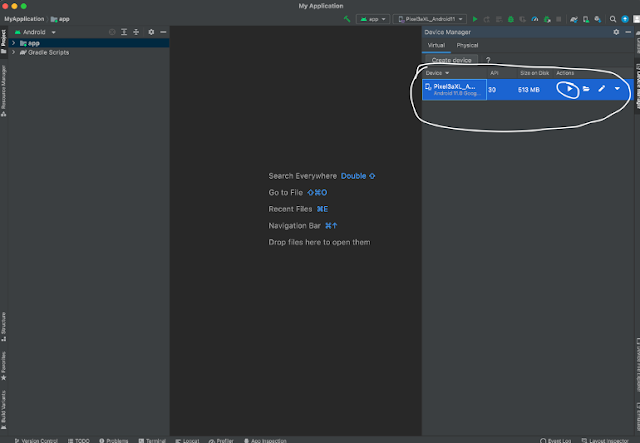This screenshot has height=443, width=640.
Task: Toggle Project side tab on left edge
Action: point(4,41)
